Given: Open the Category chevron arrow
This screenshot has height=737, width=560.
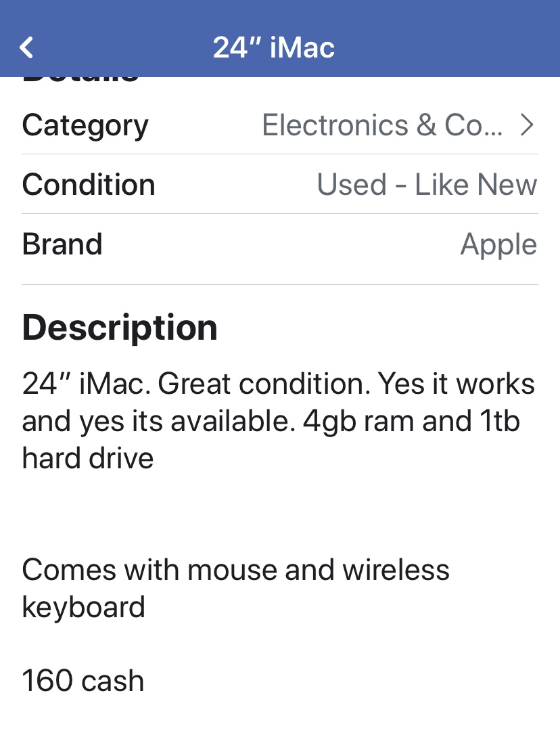Looking at the screenshot, I should coord(527,125).
